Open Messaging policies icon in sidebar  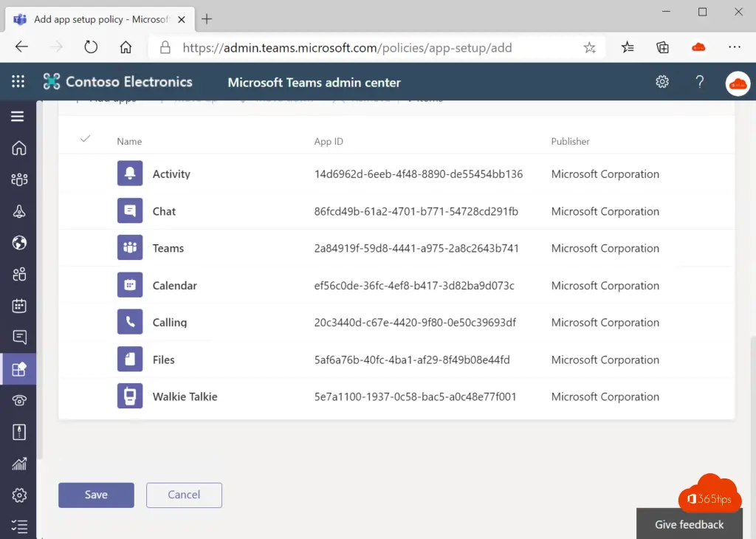tap(18, 337)
